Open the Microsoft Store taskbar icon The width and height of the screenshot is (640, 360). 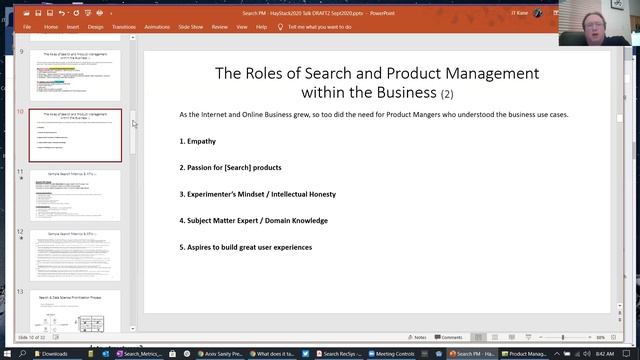[172, 354]
